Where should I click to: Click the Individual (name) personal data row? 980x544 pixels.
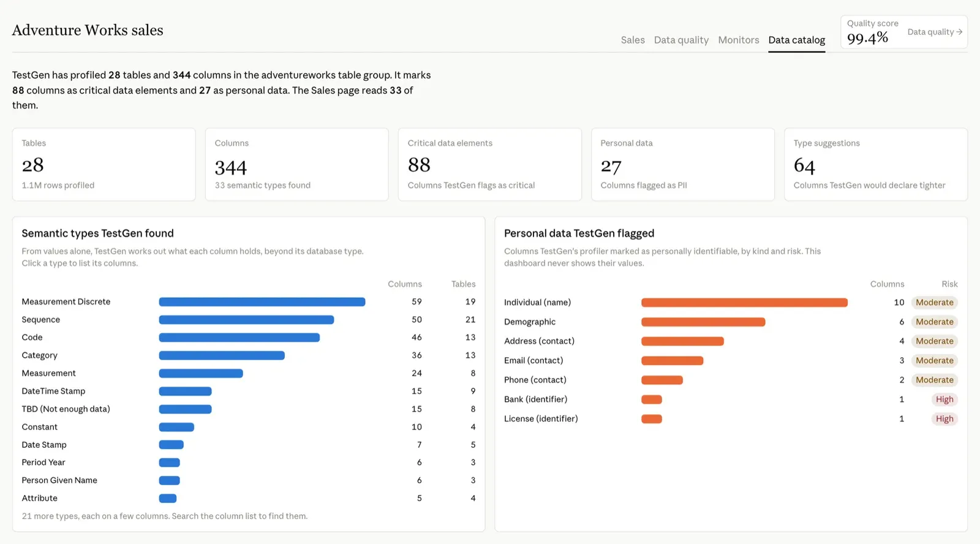(731, 302)
